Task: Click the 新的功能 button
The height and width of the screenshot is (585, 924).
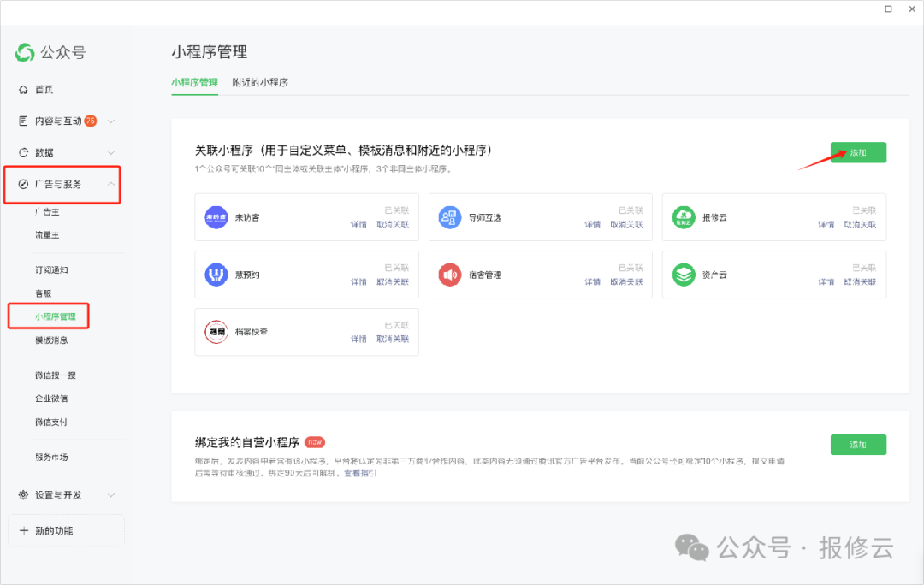Action: pyautogui.click(x=66, y=531)
